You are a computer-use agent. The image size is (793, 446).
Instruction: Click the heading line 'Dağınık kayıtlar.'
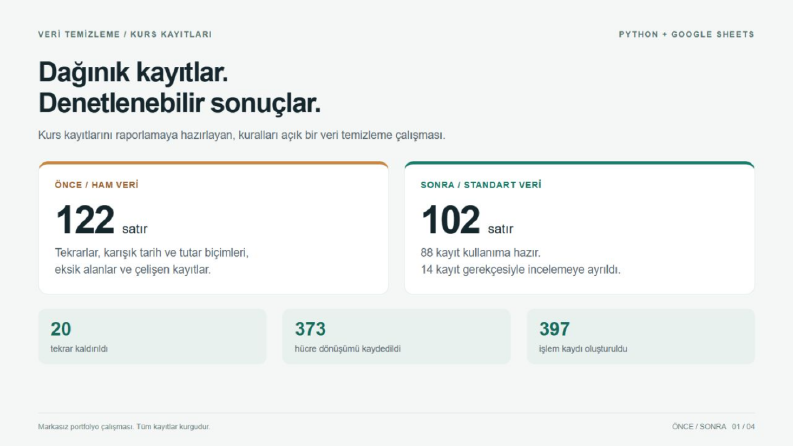click(x=133, y=72)
